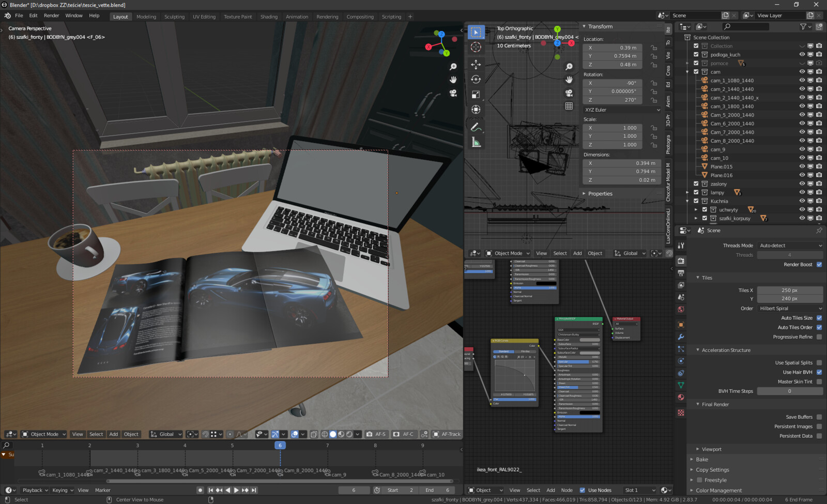Open the Render menu
The width and height of the screenshot is (827, 504).
coord(51,16)
